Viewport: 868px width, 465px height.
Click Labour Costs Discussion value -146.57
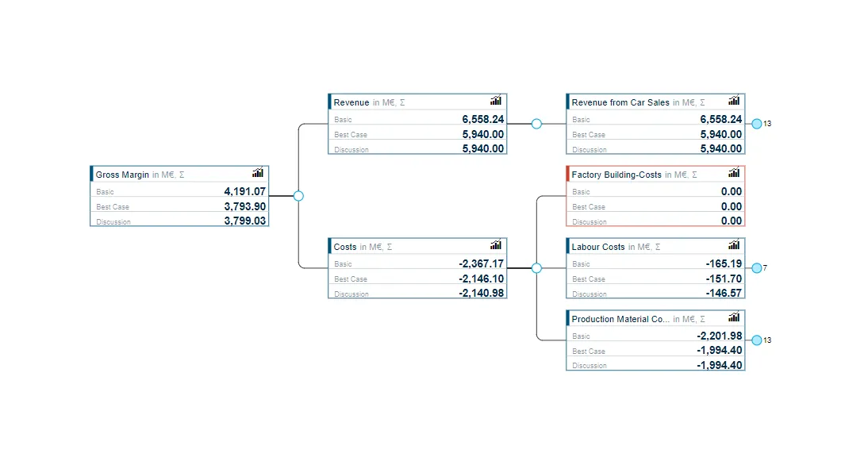click(x=724, y=293)
